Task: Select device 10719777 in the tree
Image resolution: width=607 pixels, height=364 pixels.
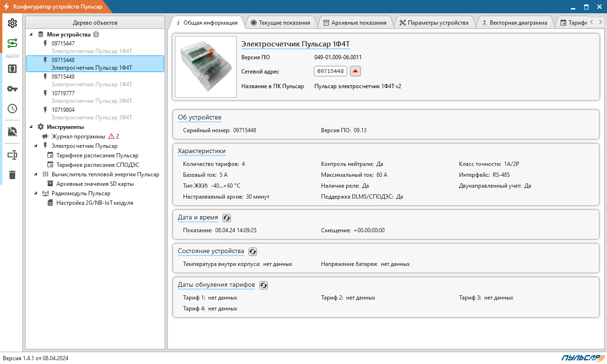Action: click(95, 97)
